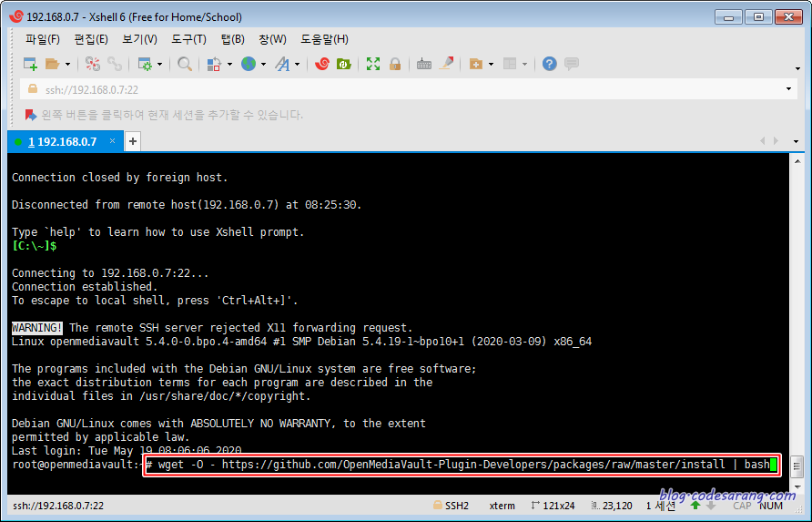Open toolbar options arrow at toolbar end
Image resolution: width=812 pixels, height=522 pixels.
797,68
